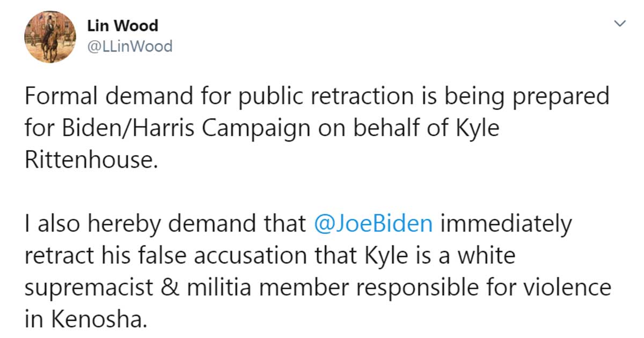The image size is (644, 338).
Task: Open Lin Wood's profile avatar picture
Action: pyautogui.click(x=50, y=37)
